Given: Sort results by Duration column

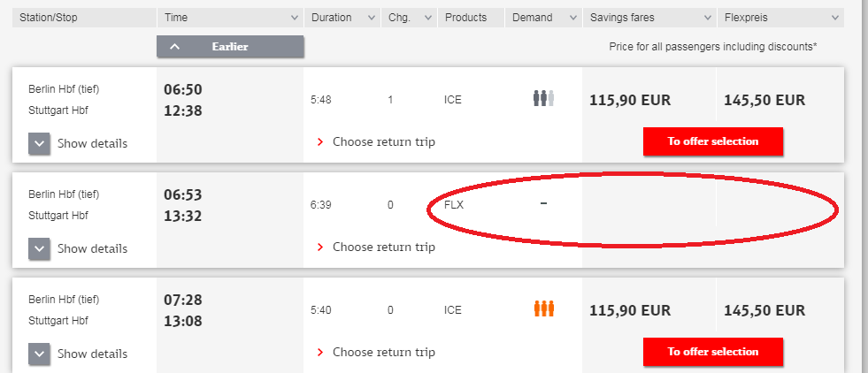Looking at the screenshot, I should [x=342, y=18].
